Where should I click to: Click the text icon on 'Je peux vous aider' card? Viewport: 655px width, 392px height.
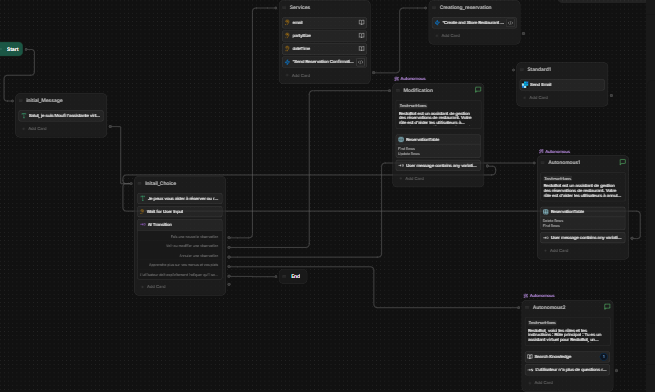click(x=143, y=199)
